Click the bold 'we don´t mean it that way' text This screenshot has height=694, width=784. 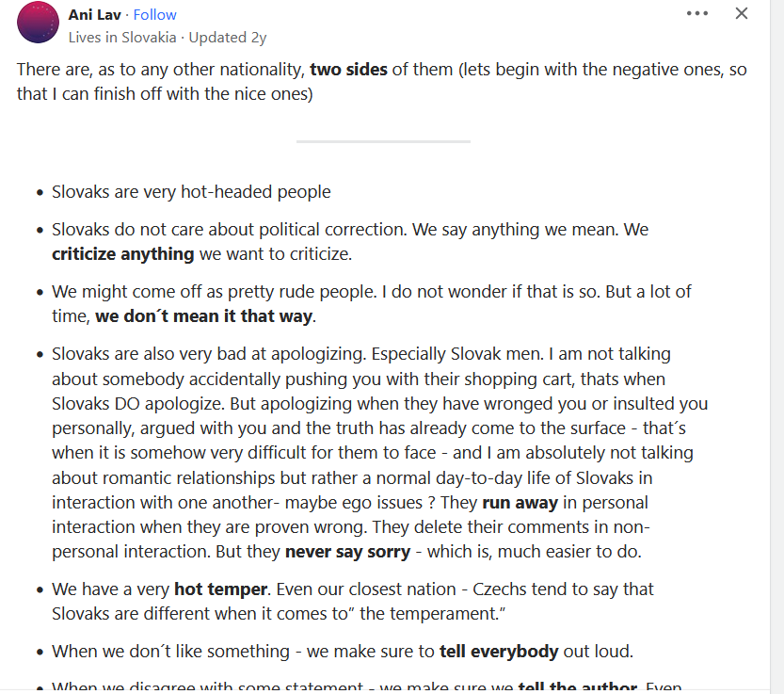tap(203, 316)
